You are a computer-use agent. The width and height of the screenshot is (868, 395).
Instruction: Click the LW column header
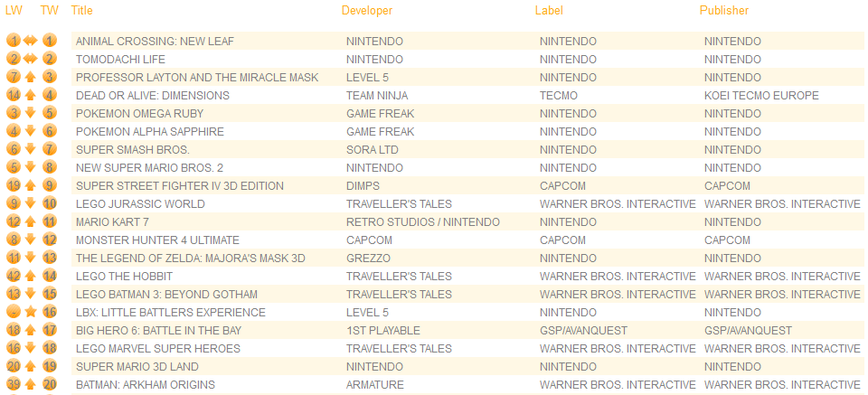[14, 11]
